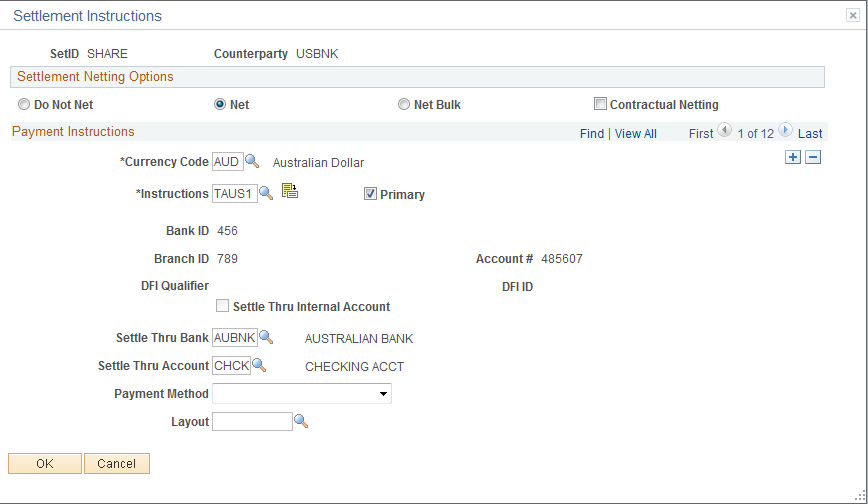Delete current payment instruction row
The width and height of the screenshot is (868, 504).
[813, 157]
